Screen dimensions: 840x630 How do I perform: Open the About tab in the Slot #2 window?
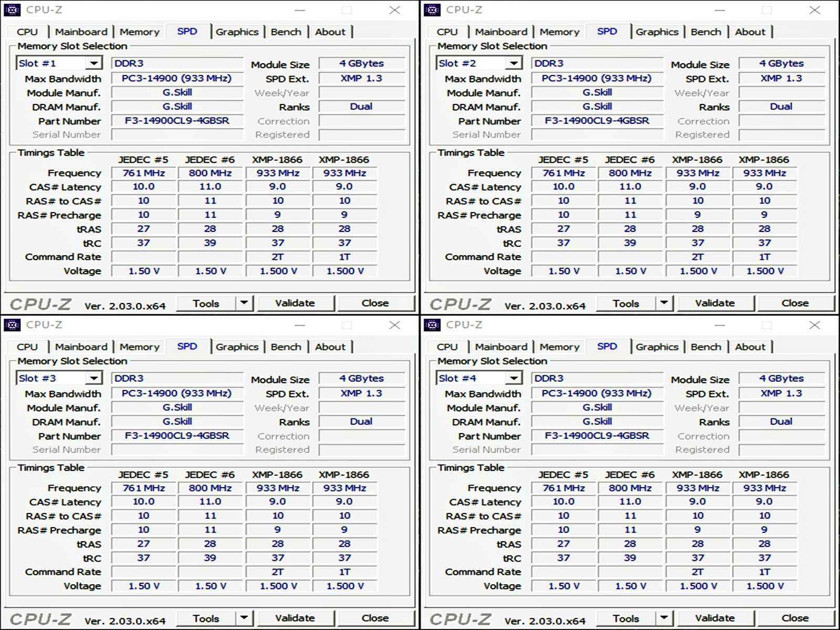(x=750, y=32)
